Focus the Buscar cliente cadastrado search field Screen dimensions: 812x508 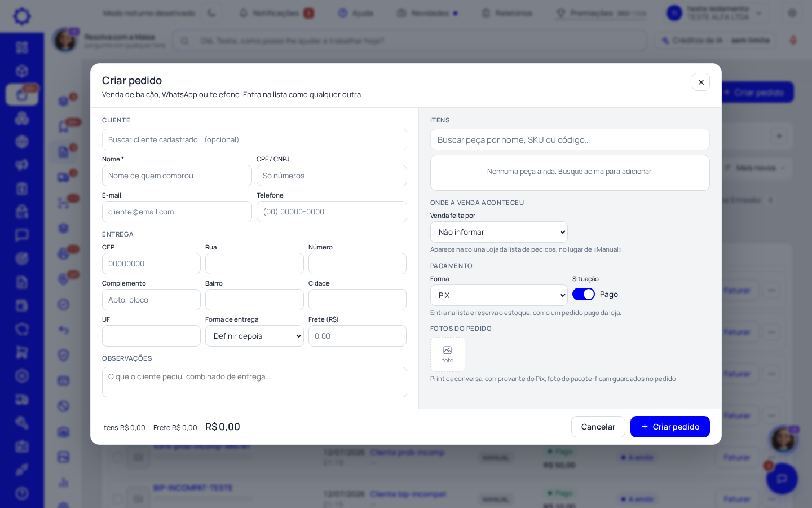click(254, 139)
